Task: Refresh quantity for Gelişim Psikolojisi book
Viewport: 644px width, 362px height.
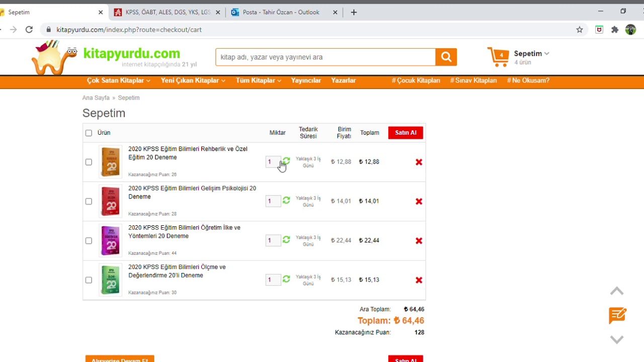Action: (x=286, y=201)
